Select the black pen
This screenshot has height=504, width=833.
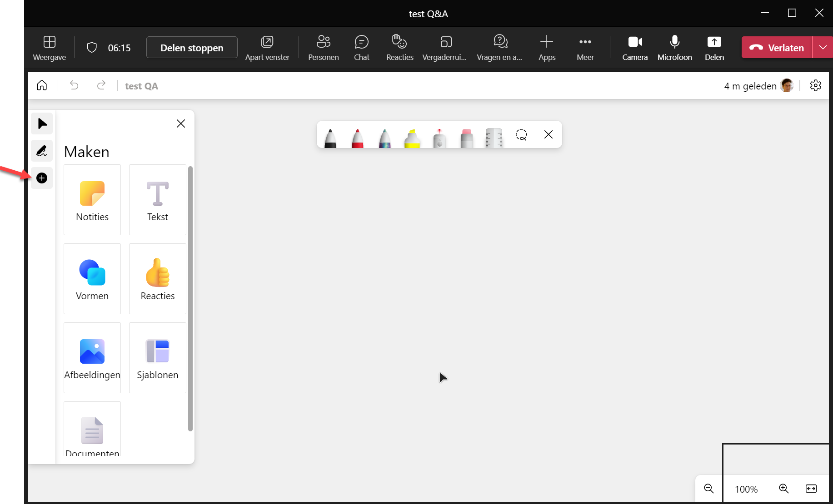330,138
